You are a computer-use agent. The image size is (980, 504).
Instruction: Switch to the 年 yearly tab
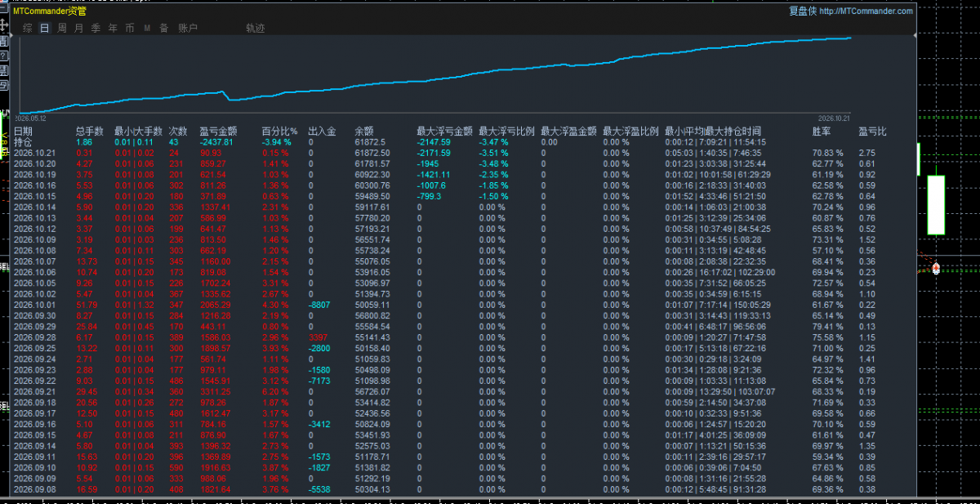click(x=113, y=28)
